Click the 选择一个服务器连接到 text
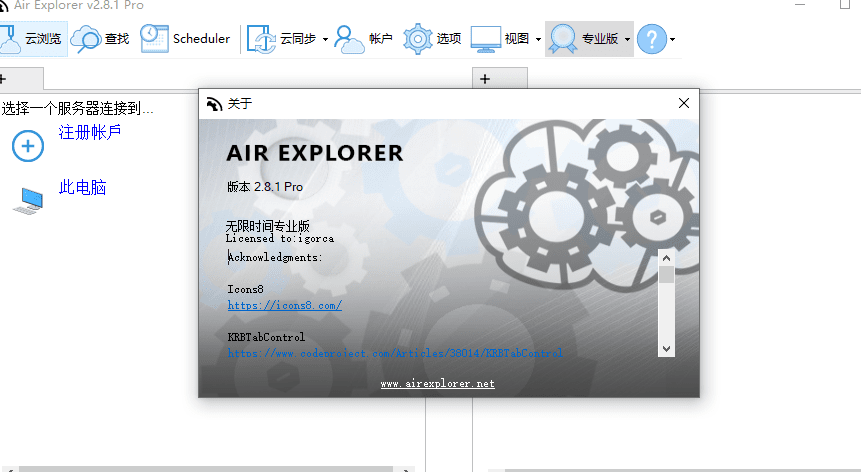Image resolution: width=861 pixels, height=472 pixels. pyautogui.click(x=77, y=108)
